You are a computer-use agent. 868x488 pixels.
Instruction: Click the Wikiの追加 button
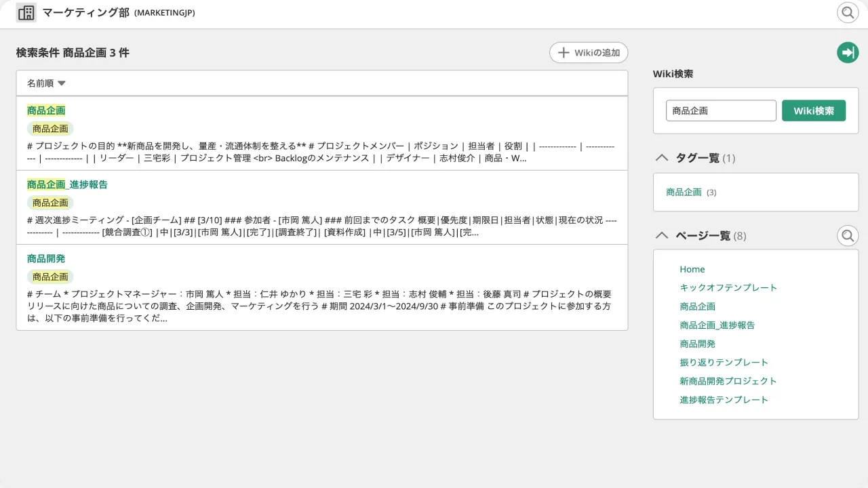(x=589, y=52)
